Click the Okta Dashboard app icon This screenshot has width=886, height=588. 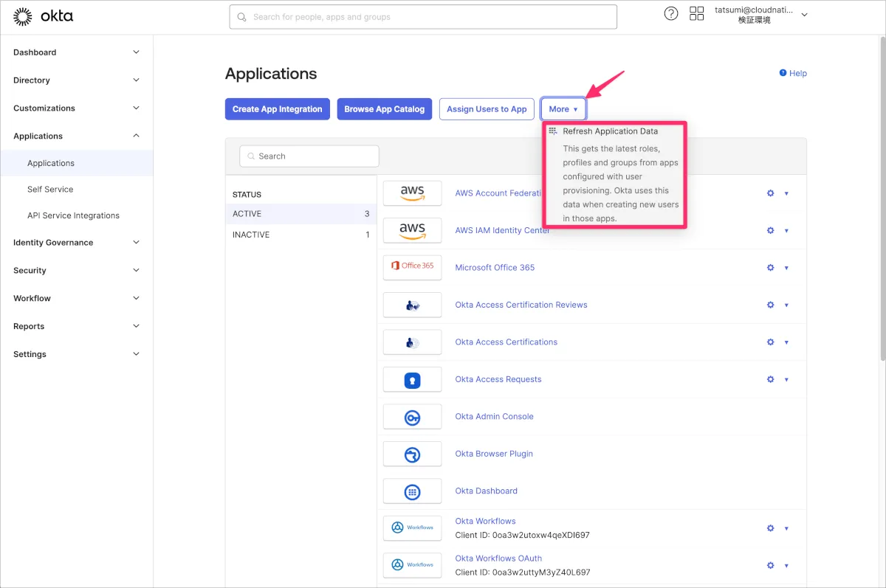(x=412, y=491)
